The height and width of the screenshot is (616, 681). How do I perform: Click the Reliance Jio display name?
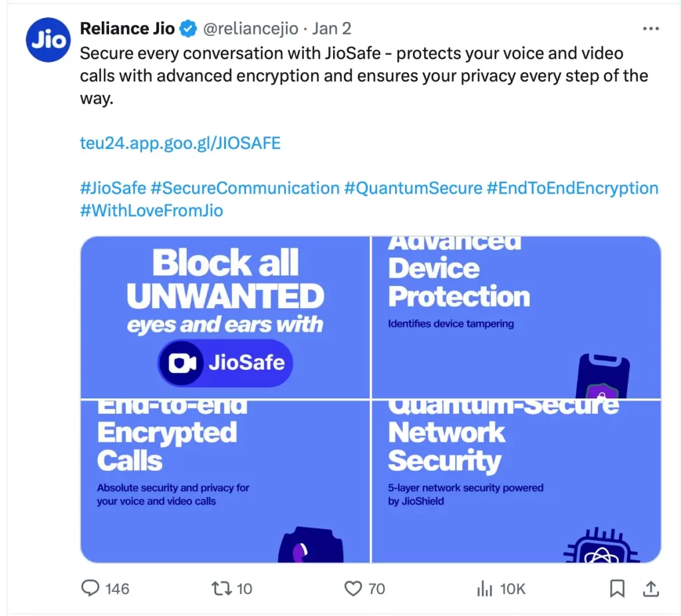click(x=126, y=29)
